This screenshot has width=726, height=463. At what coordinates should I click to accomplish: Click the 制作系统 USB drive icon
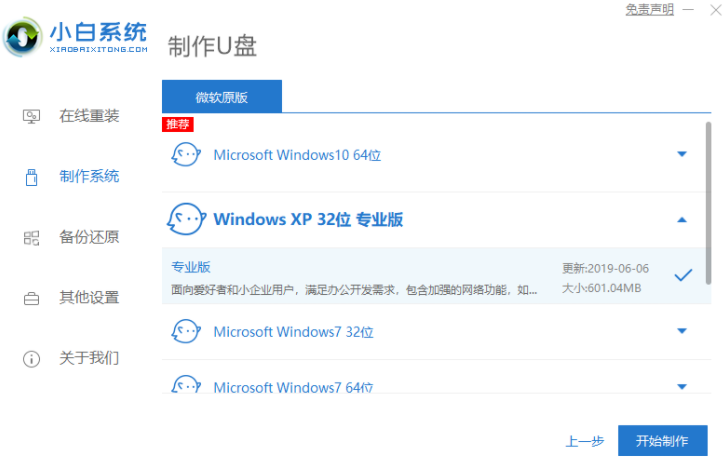[x=31, y=177]
